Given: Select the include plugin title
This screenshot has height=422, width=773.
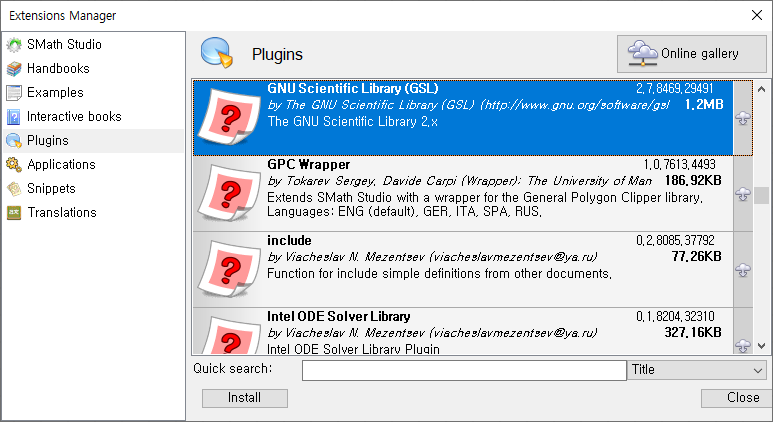Looking at the screenshot, I should click(289, 241).
